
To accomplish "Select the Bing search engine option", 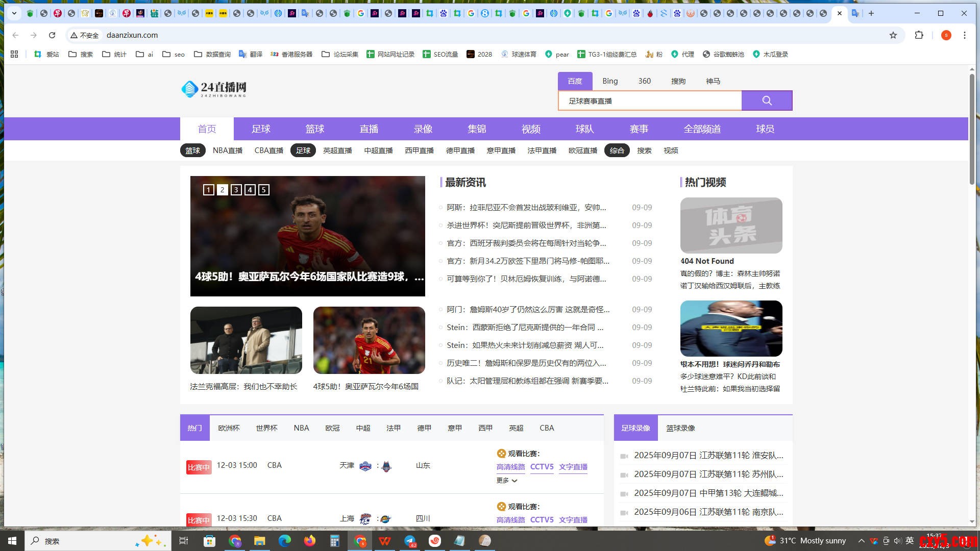I will (610, 81).
